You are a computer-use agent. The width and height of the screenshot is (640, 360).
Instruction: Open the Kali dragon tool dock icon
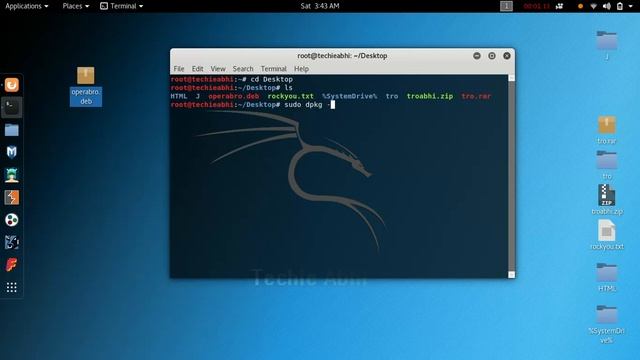[11, 242]
